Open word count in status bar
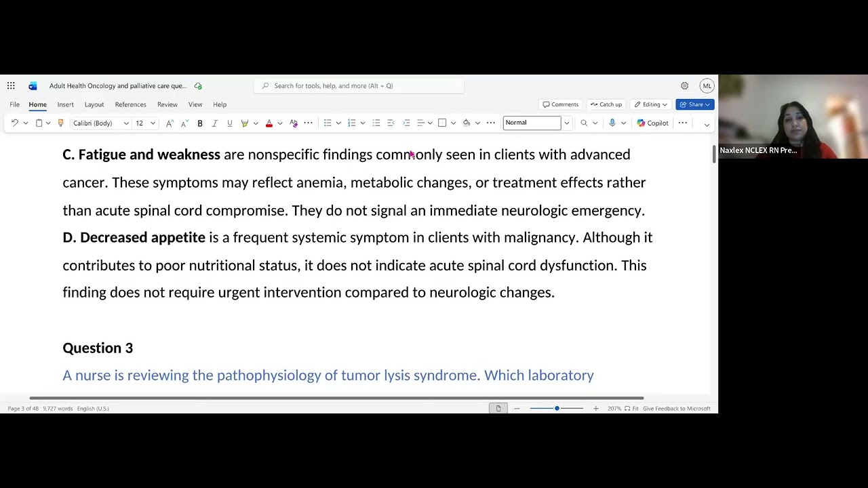The width and height of the screenshot is (868, 488). [57, 409]
